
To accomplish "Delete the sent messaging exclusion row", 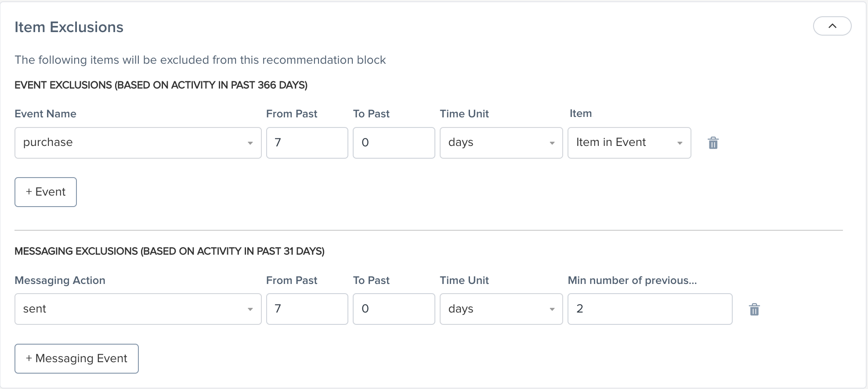I will tap(754, 309).
